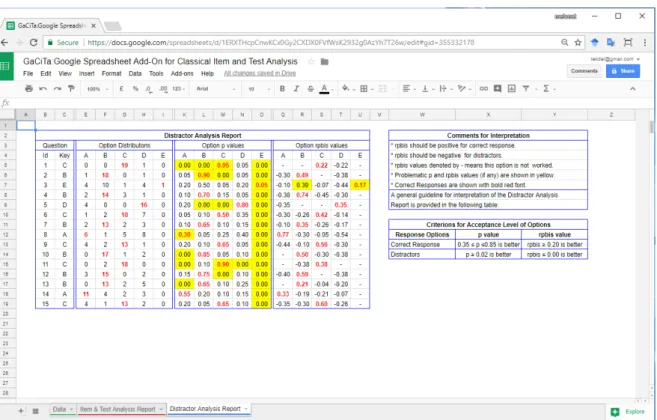This screenshot has height=420, width=657.
Task: Format as currency using the pound sign
Action: click(121, 88)
